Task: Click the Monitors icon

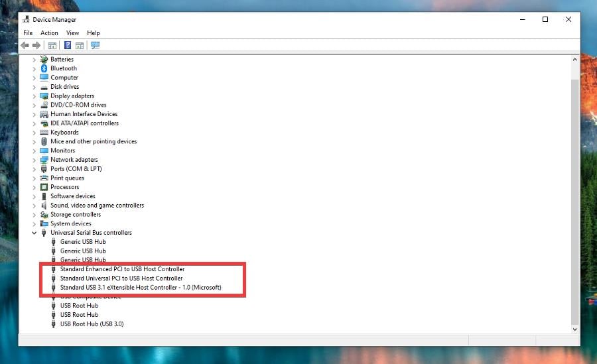Action: point(44,151)
